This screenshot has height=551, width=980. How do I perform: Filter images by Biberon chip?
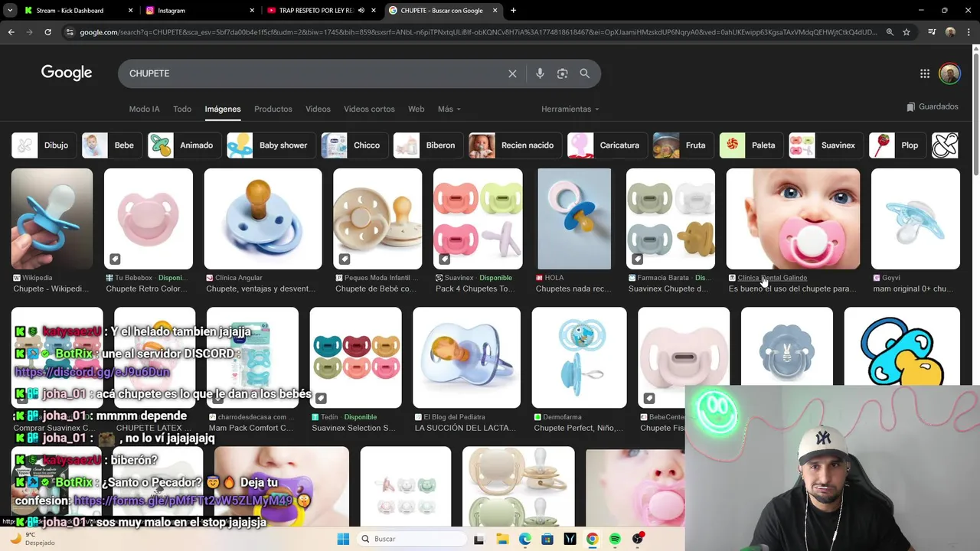tap(428, 145)
